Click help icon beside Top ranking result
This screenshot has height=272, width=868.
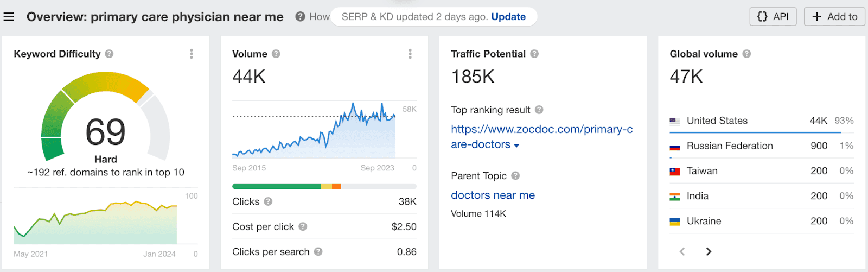tap(539, 110)
